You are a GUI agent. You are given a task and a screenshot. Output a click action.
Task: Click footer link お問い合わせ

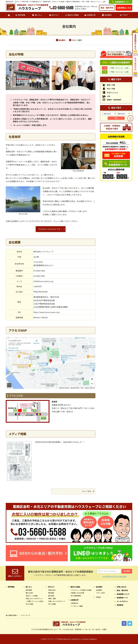pos(122,587)
